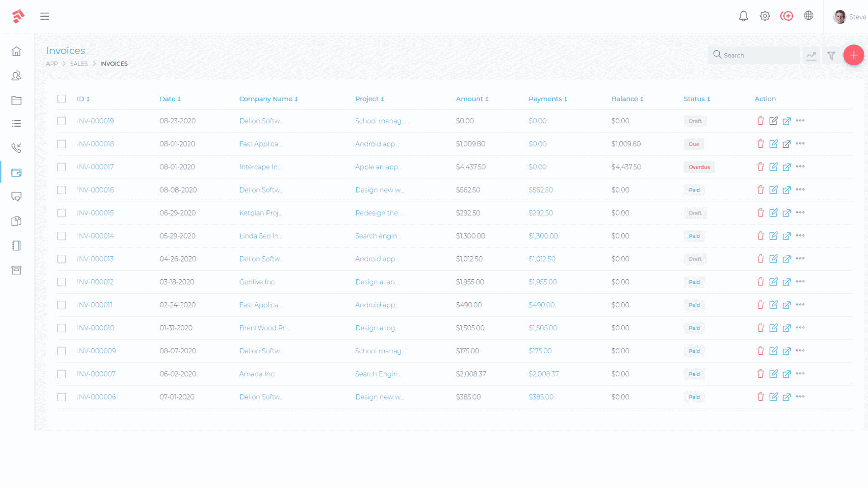Open notifications bell
The height and width of the screenshot is (488, 868).
click(x=743, y=16)
